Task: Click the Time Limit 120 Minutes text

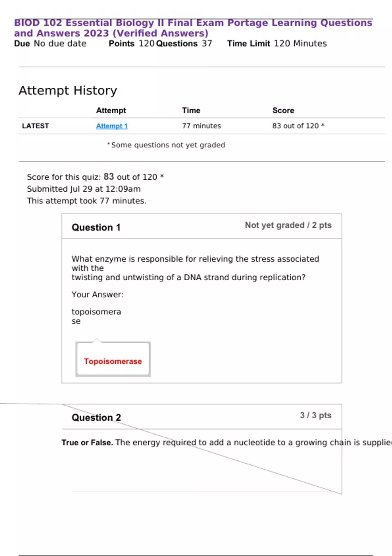Action: tap(277, 43)
